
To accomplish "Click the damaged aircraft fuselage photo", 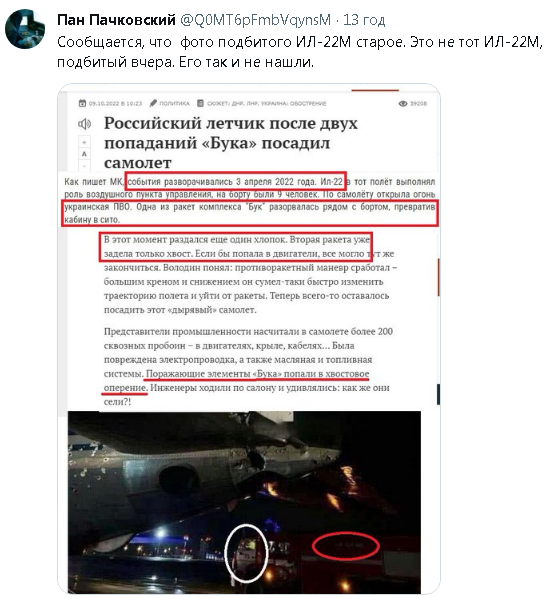I will [244, 501].
